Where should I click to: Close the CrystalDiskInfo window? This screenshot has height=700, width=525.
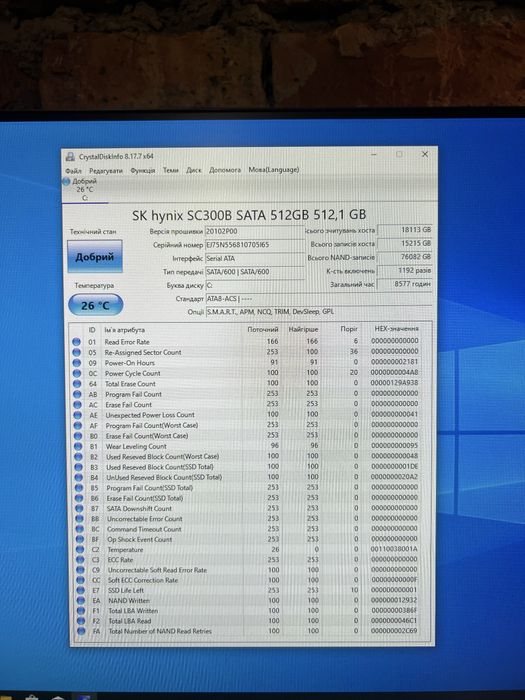tap(425, 154)
